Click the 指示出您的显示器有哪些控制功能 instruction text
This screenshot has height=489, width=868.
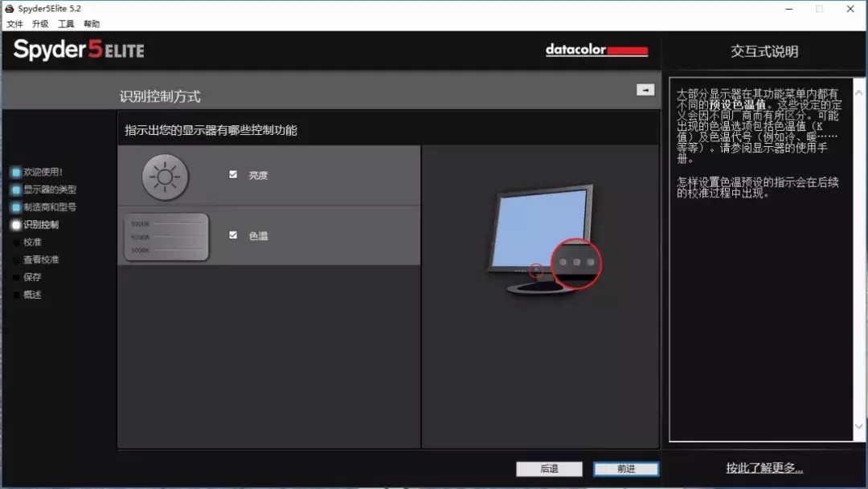point(211,130)
